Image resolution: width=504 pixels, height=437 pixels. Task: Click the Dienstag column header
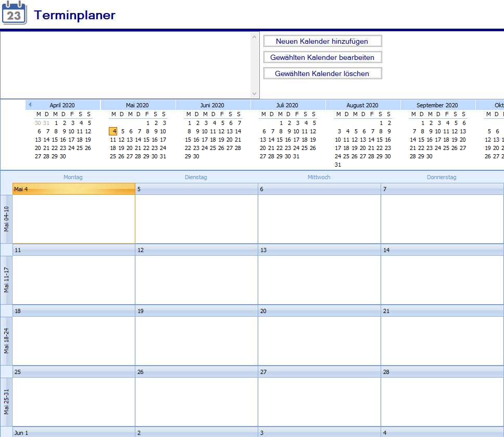[x=196, y=177]
